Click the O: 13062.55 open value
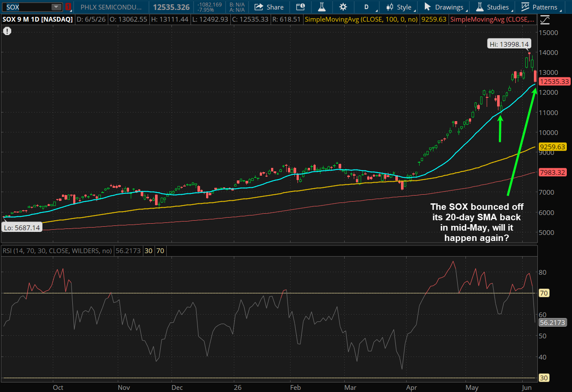Viewport: 572px width, 392px height. pyautogui.click(x=128, y=19)
